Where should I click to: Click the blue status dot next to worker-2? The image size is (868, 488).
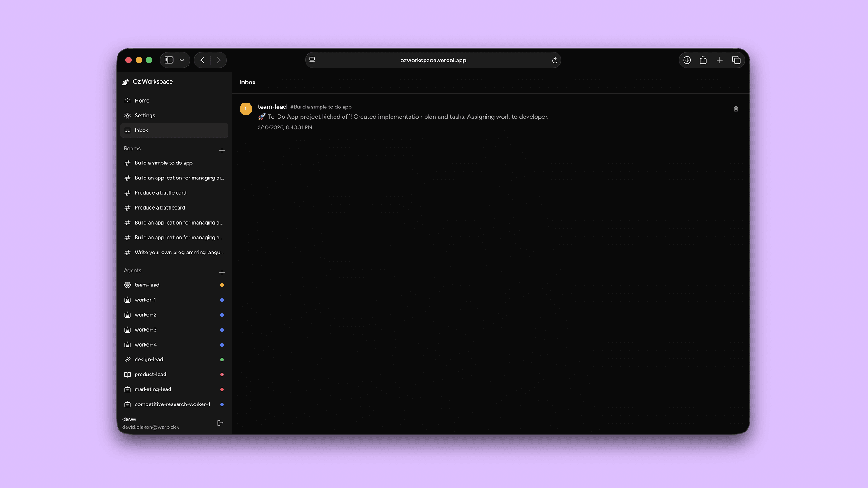[222, 315]
